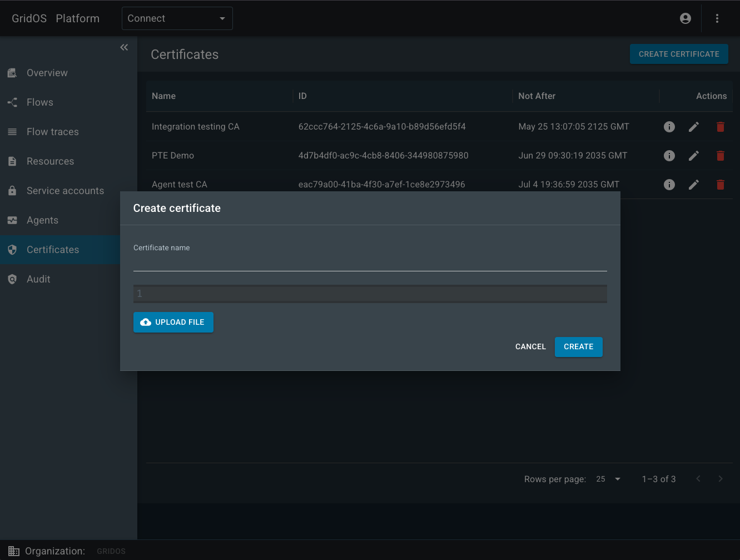Click ID '62ccc764-2125-4c6a-9a10-b89d56efd5f4'
This screenshot has width=740, height=560.
(x=382, y=127)
